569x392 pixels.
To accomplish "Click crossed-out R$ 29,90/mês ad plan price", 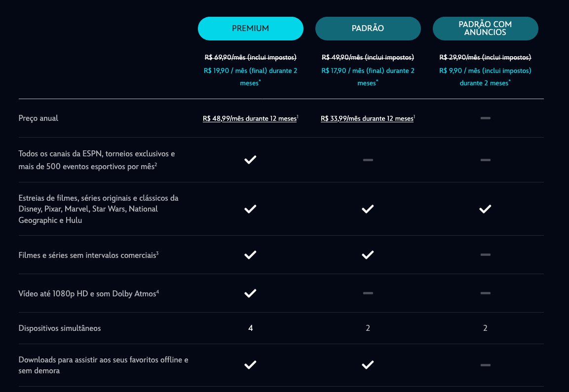I will [485, 57].
